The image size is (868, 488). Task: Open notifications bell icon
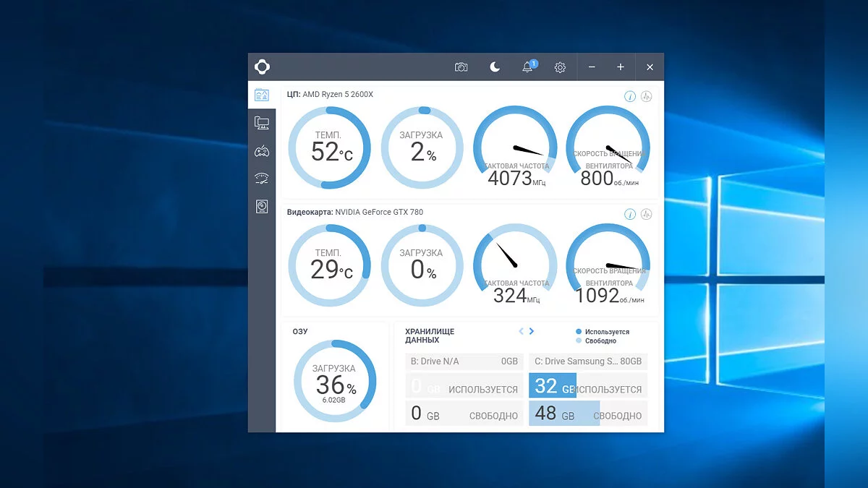pos(528,67)
